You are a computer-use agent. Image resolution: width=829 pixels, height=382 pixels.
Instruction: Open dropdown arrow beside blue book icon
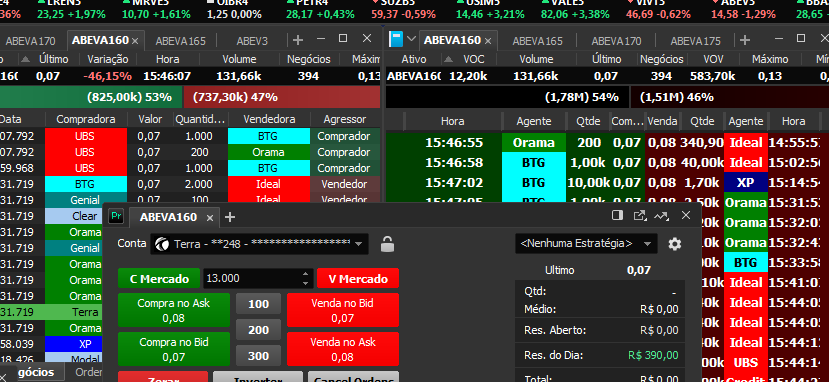click(411, 40)
